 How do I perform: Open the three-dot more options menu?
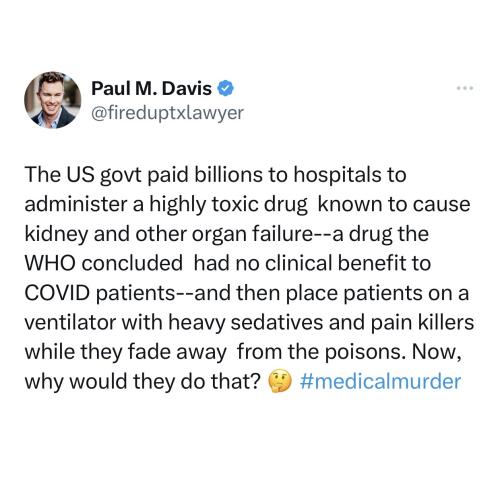pos(465,88)
